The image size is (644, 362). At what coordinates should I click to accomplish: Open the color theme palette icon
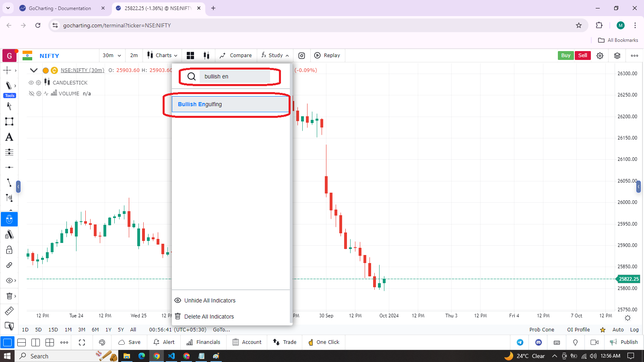(x=102, y=342)
